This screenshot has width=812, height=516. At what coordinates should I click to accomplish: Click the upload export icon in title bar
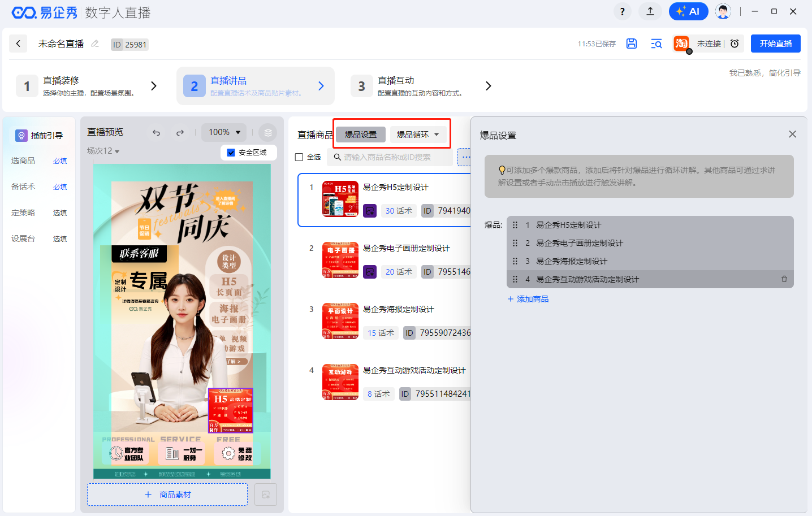coord(650,11)
